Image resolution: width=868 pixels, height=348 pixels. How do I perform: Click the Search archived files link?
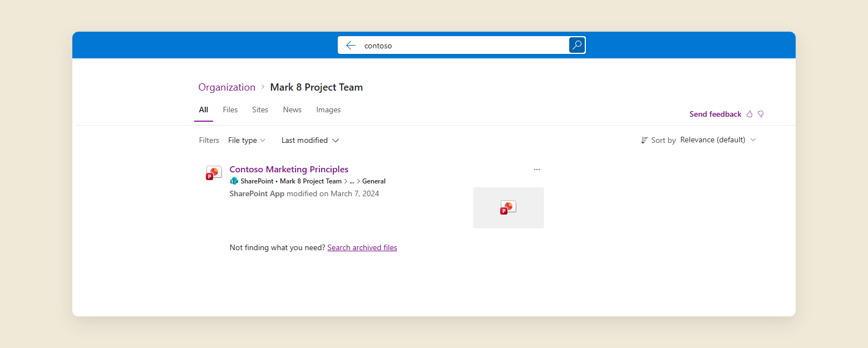(362, 248)
